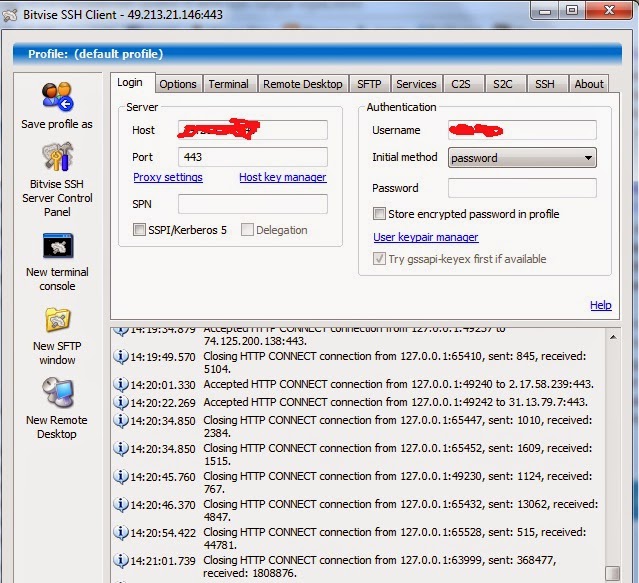Click the log scrollbar up arrow
Image resolution: width=639 pixels, height=583 pixels.
click(613, 337)
